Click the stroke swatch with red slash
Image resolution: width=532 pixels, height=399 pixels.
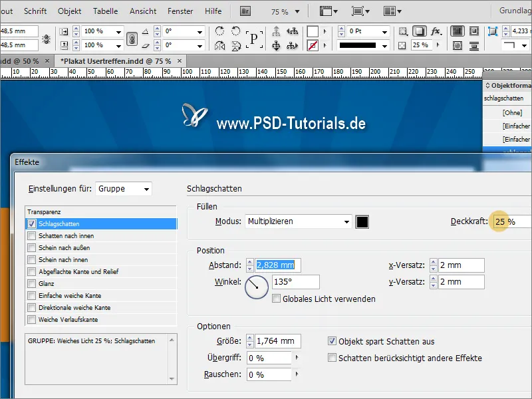pyautogui.click(x=313, y=45)
